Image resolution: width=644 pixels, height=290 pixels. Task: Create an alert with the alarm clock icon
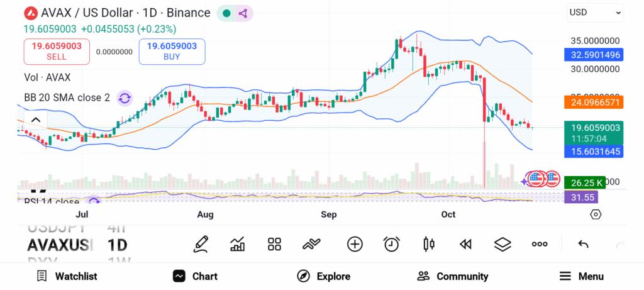(x=392, y=244)
